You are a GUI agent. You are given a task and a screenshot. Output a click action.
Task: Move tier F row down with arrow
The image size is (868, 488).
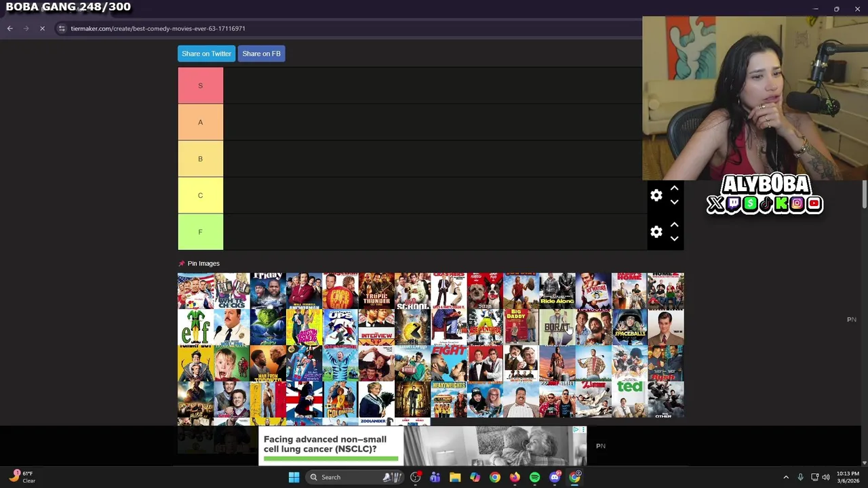click(x=674, y=239)
